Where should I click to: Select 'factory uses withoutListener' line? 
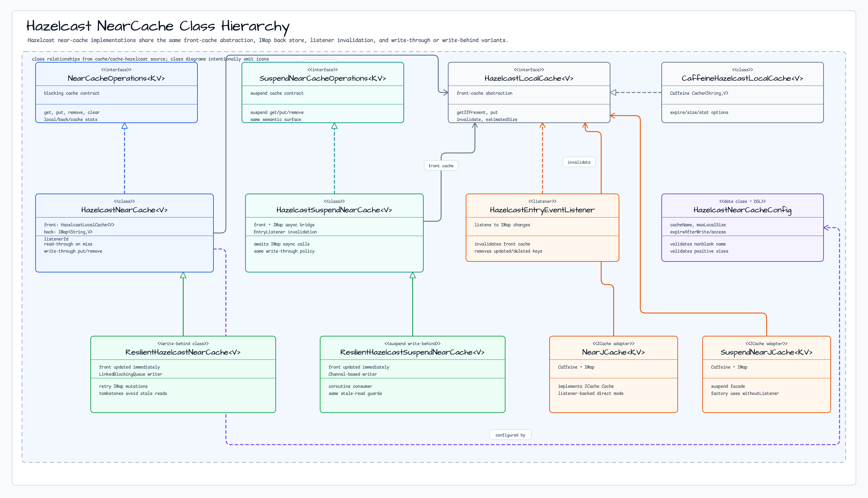[745, 393]
